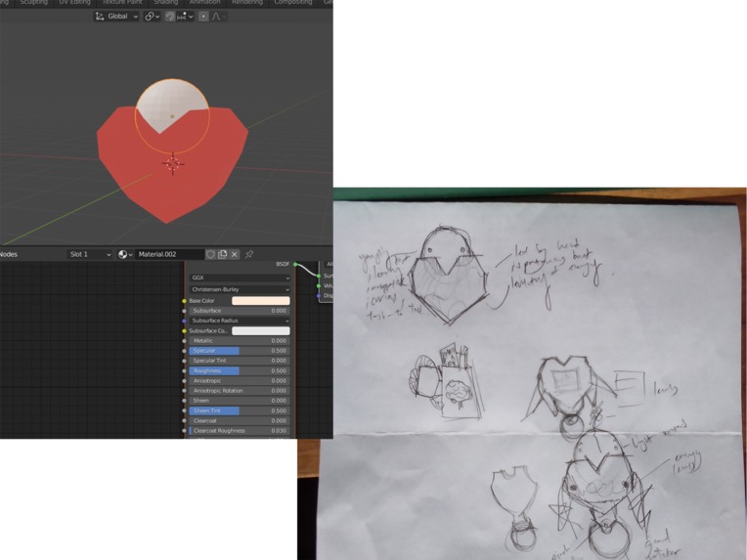
Task: Toggle the fake user shield icon
Action: pyautogui.click(x=210, y=254)
